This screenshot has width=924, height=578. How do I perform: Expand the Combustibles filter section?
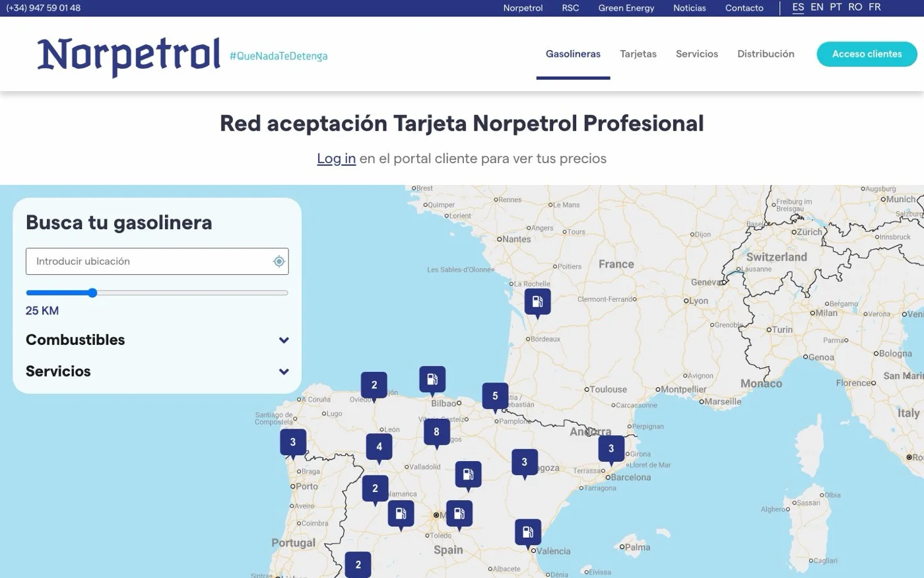pyautogui.click(x=157, y=340)
